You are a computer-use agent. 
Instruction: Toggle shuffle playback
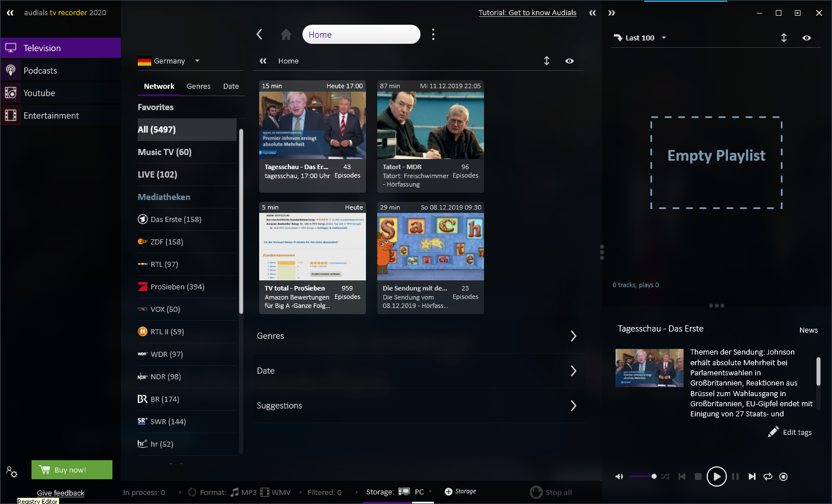665,476
